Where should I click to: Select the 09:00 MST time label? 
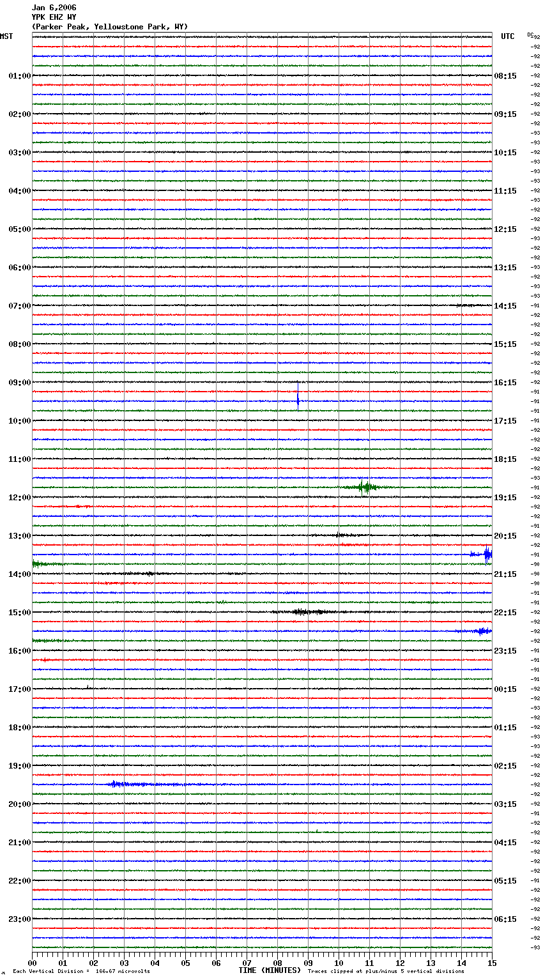[20, 383]
